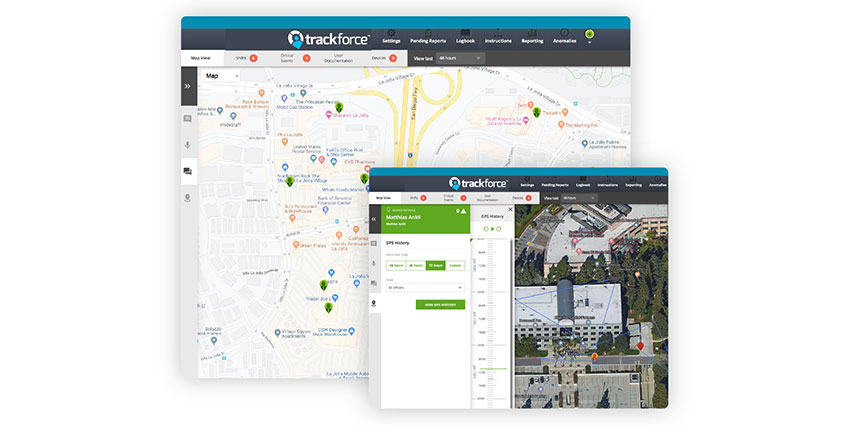Open Pending Reports in the front window
850x425 pixels.
pos(555,181)
